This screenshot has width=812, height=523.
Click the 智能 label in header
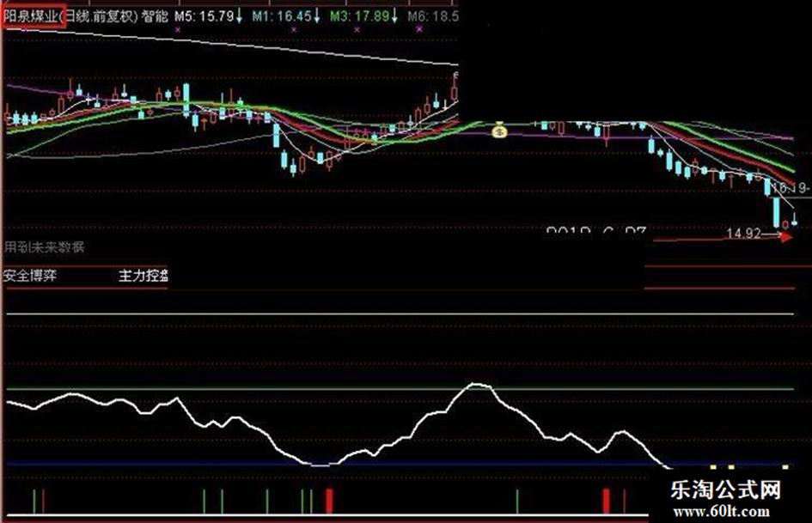(155, 16)
